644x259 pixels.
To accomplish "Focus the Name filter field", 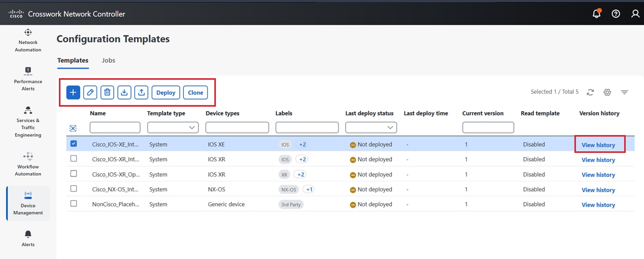I will point(115,127).
